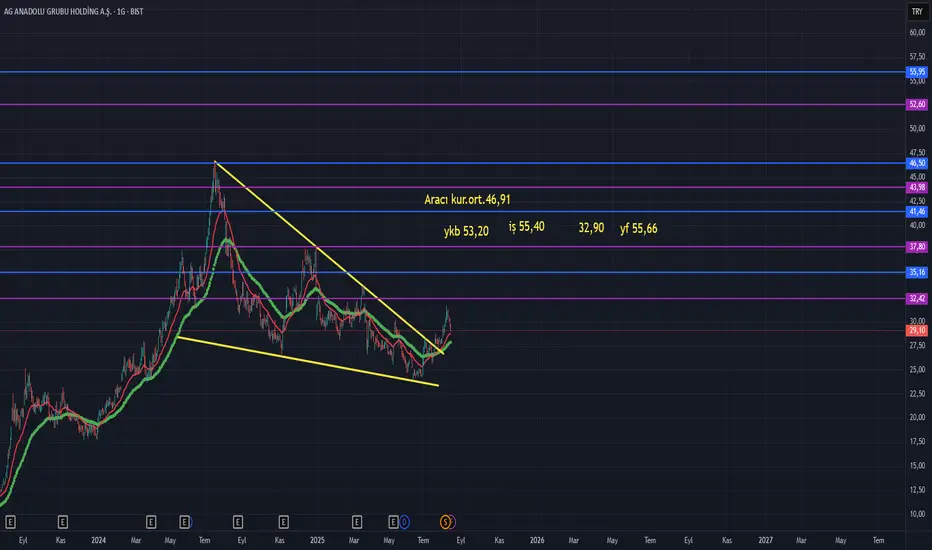
Task: Select the 41,46 blue price label
Action: click(917, 211)
